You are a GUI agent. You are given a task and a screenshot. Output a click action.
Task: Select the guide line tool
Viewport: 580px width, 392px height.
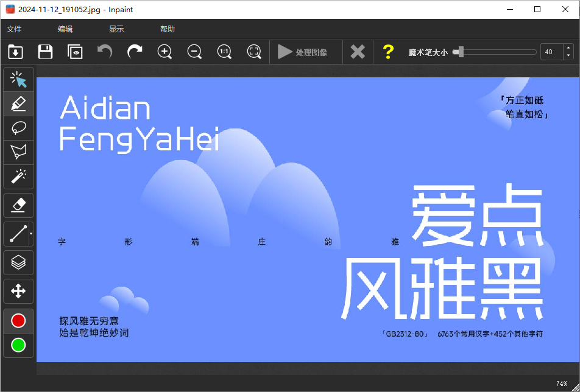(16, 234)
